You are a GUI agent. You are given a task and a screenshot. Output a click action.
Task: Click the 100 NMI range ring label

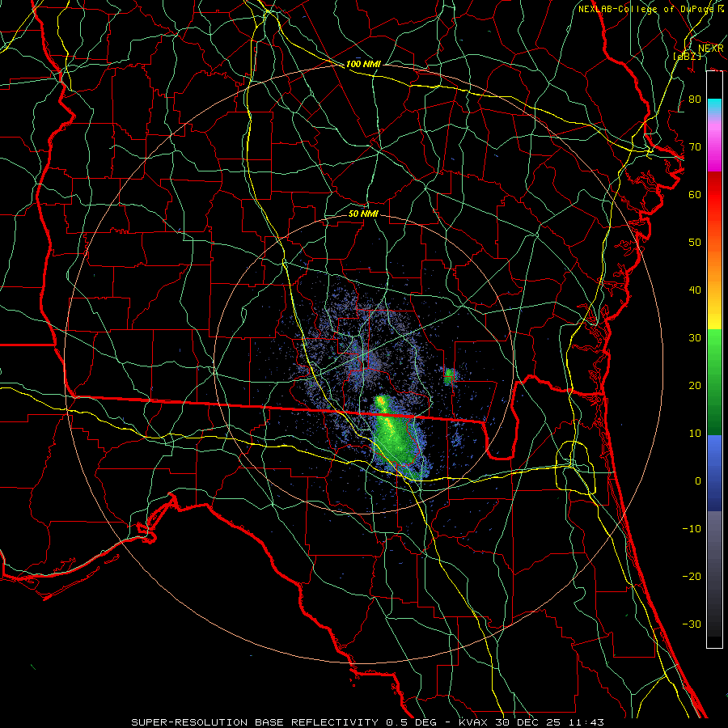[363, 64]
